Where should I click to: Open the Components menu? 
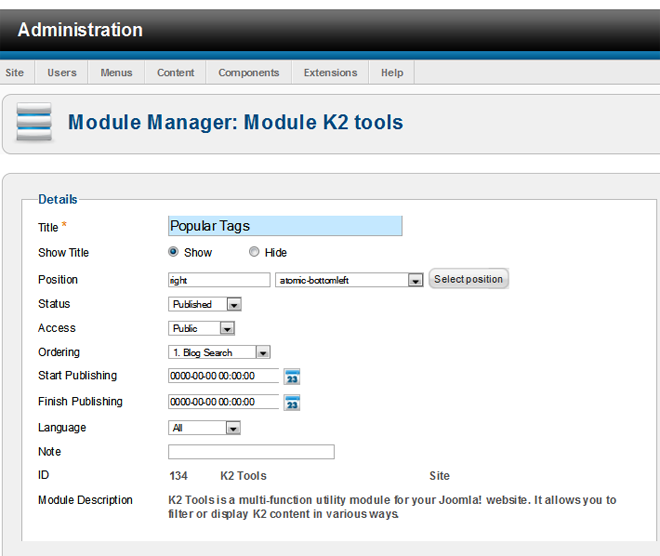(249, 73)
